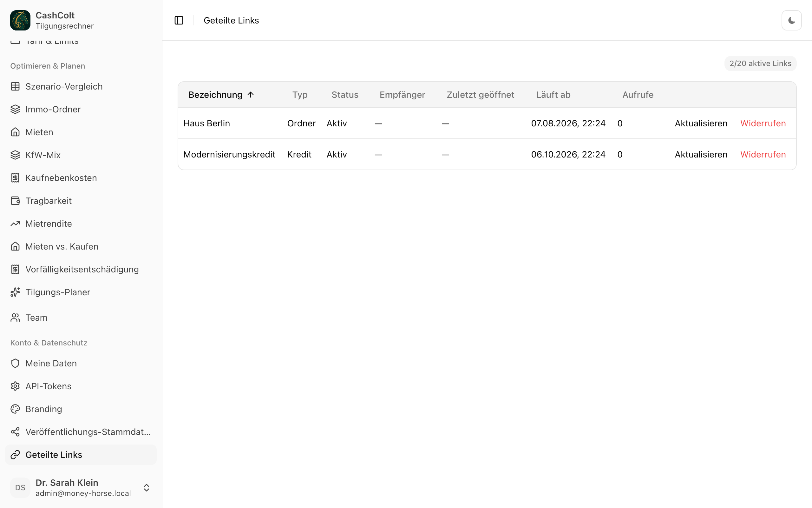The image size is (812, 508).
Task: Click expiry date 06.10.2026, 22:24
Action: (x=568, y=154)
